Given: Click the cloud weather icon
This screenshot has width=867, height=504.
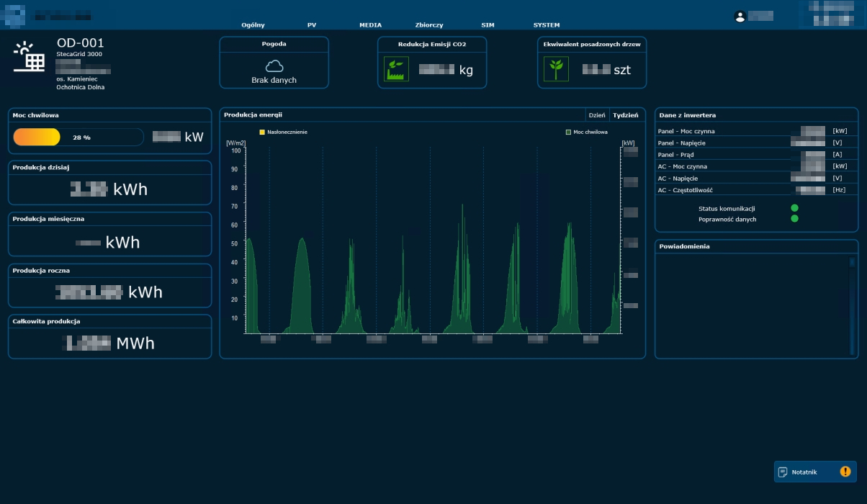Looking at the screenshot, I should coord(274,66).
